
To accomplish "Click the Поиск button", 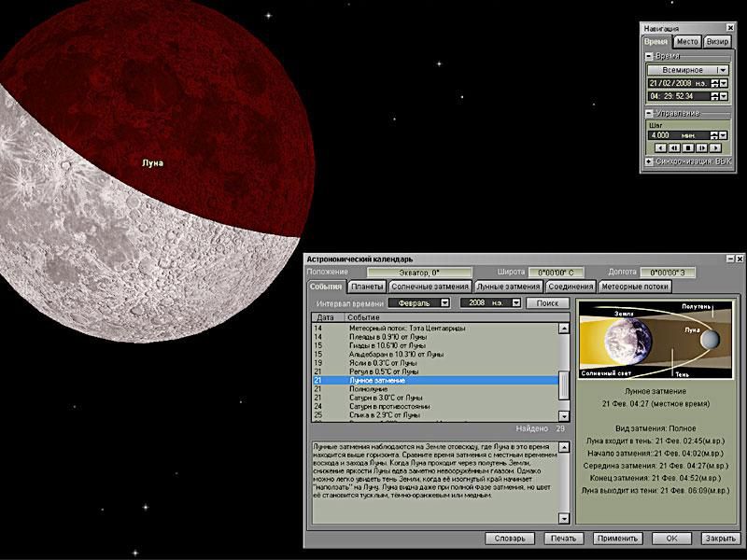I will [x=547, y=303].
